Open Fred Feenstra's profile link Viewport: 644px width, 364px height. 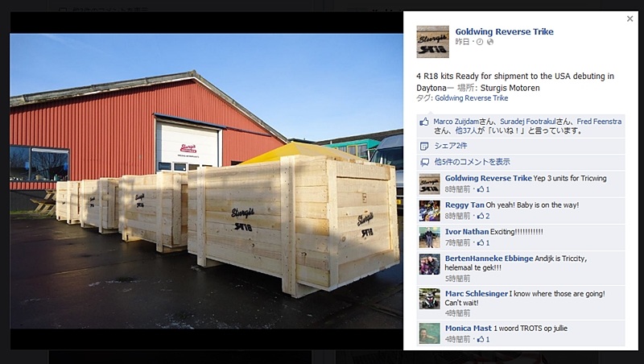599,122
